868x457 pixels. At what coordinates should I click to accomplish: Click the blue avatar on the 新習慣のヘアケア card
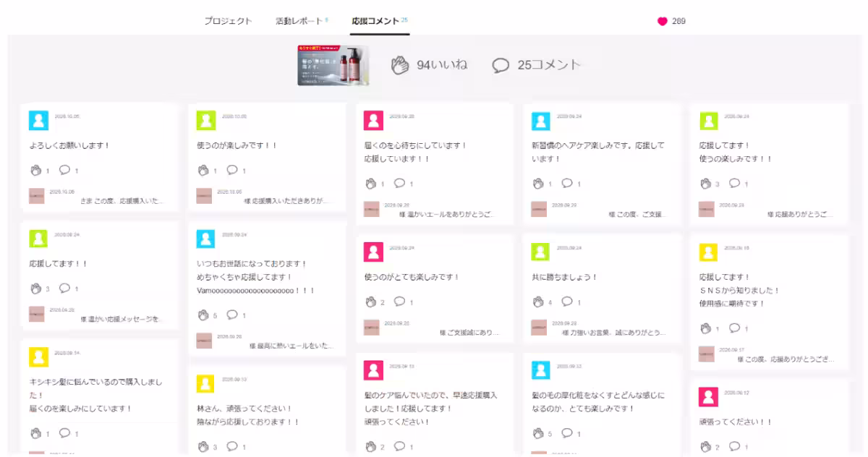(x=541, y=121)
